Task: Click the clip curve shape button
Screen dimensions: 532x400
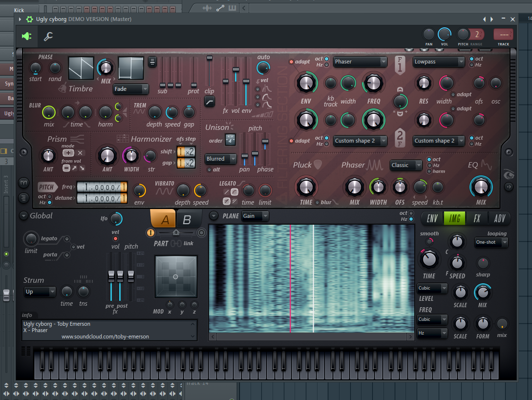Action: [210, 102]
